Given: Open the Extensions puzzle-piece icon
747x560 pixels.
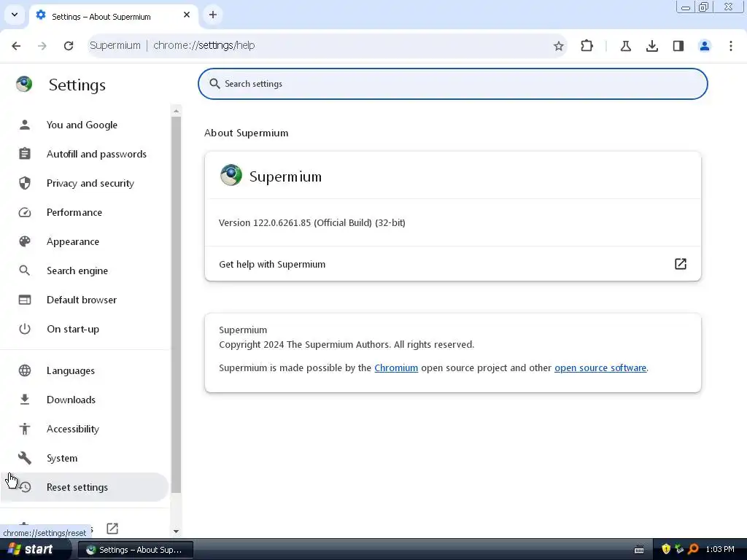Looking at the screenshot, I should 587,46.
